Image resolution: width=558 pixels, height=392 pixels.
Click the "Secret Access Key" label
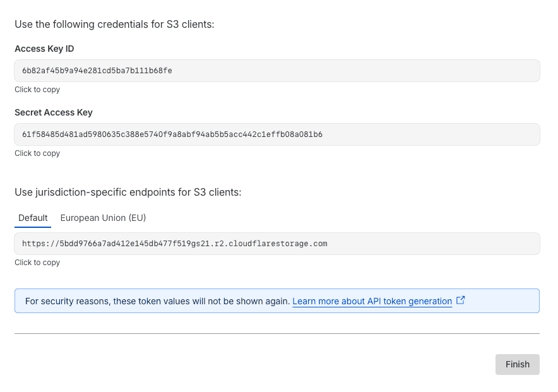(54, 112)
